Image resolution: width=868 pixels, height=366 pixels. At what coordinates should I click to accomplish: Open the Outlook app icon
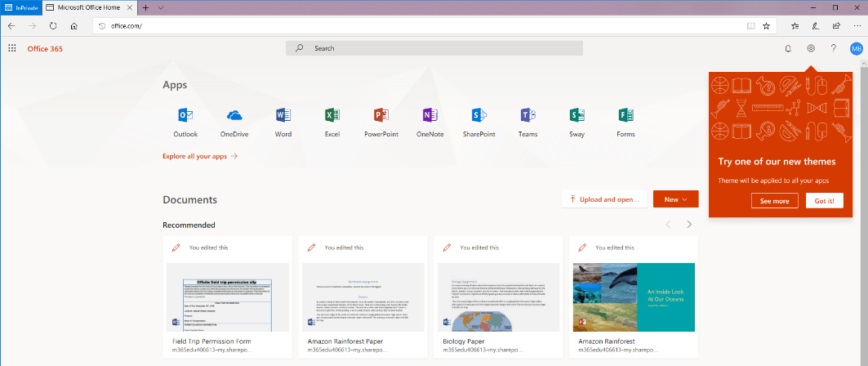click(185, 115)
